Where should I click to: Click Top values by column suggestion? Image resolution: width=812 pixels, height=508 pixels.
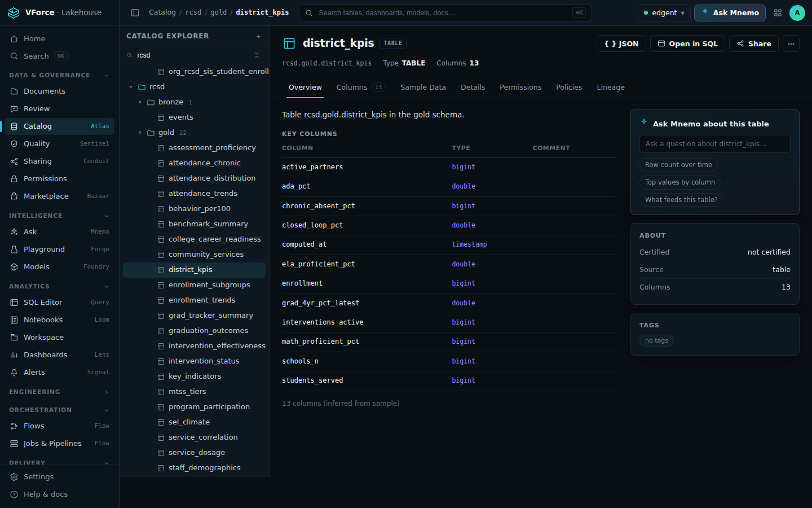[x=680, y=182]
